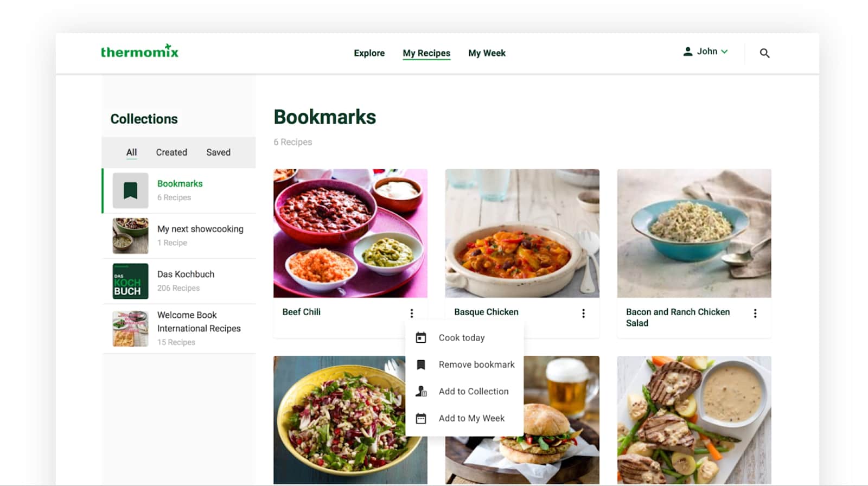Open the options menu for Basque Chicken

[583, 313]
